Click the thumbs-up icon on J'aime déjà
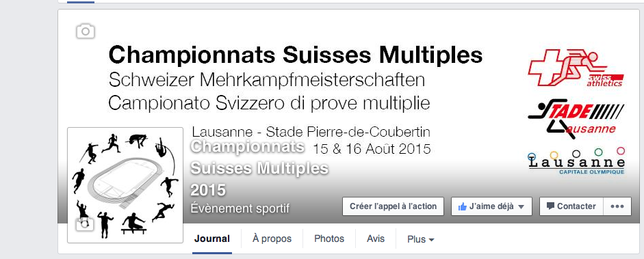The height and width of the screenshot is (259, 644). 463,206
